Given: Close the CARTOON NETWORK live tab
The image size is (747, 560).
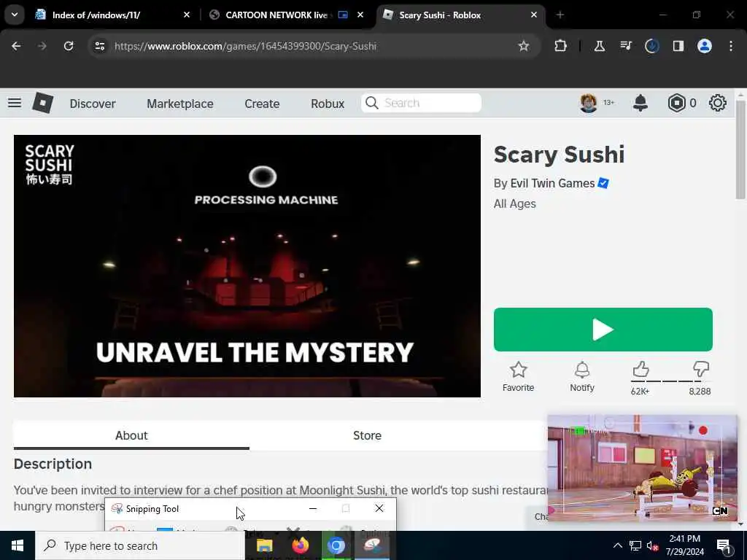Looking at the screenshot, I should tap(360, 15).
